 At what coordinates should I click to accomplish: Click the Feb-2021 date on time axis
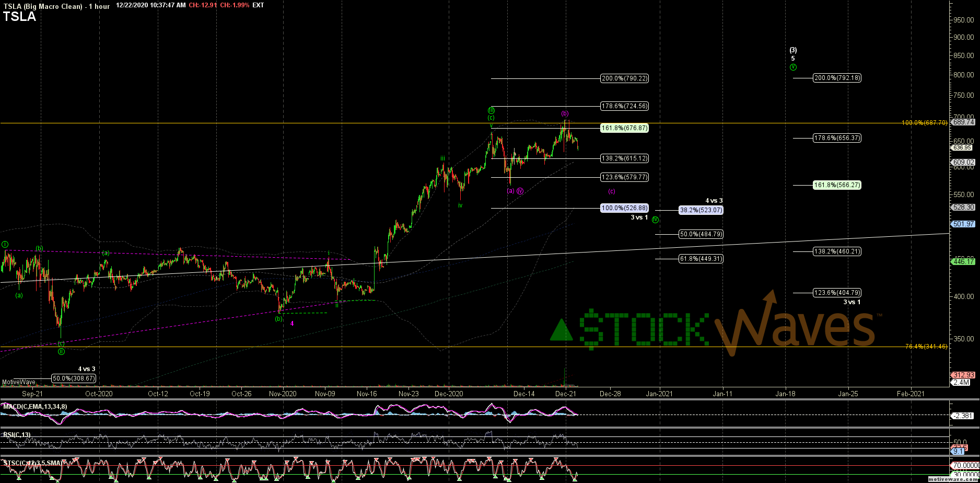[910, 393]
